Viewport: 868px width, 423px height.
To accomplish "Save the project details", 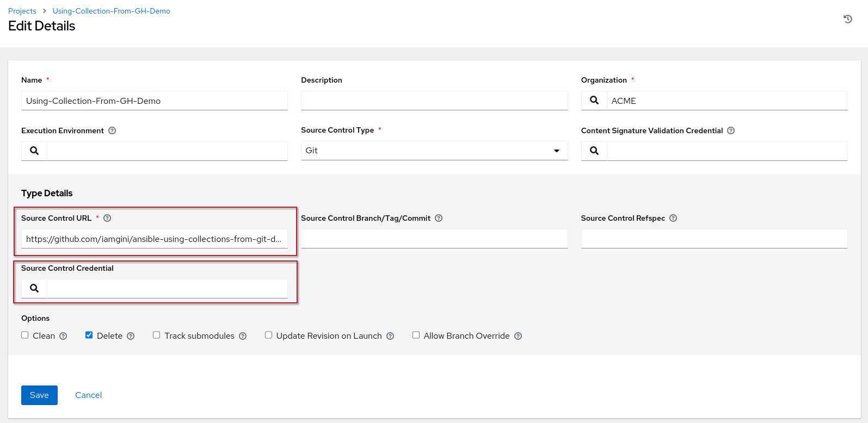I will click(39, 395).
